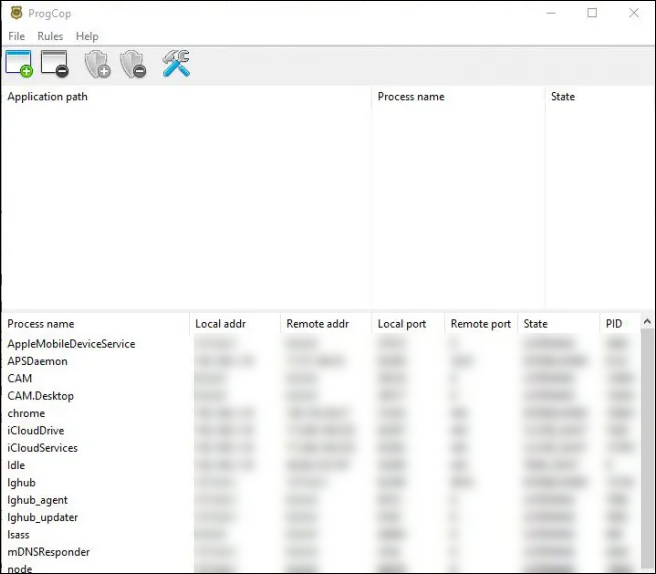Viewport: 656px width, 574px height.
Task: Select the AppleMobileDeviceService process
Action: pyautogui.click(x=71, y=344)
